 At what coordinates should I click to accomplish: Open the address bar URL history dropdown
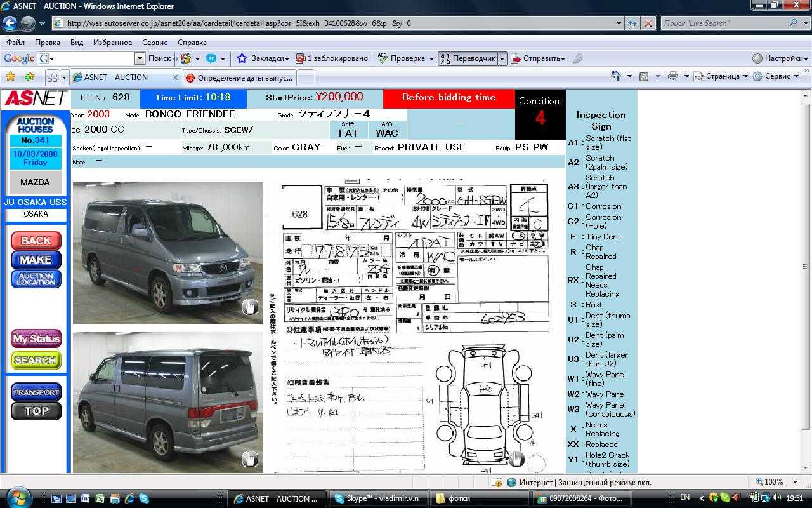pyautogui.click(x=619, y=23)
